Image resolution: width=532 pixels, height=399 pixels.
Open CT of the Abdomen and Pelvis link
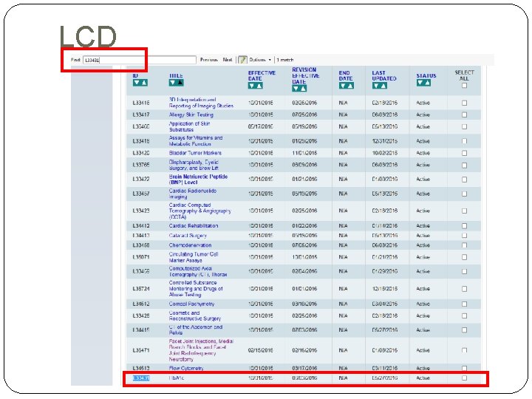[x=195, y=330]
